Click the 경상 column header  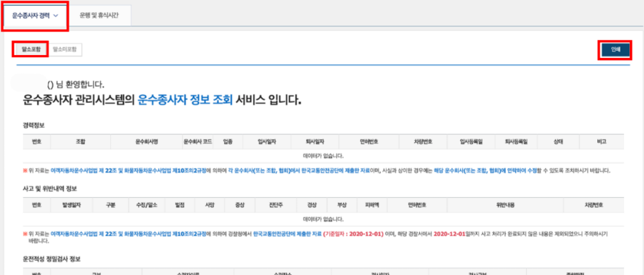[311, 204]
